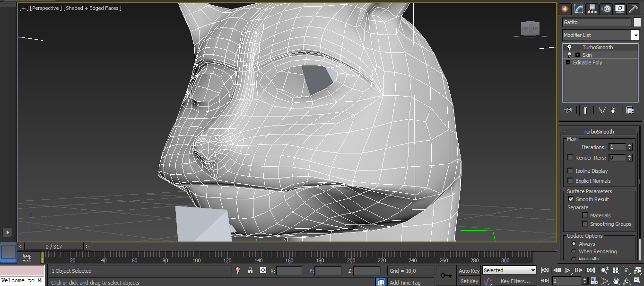
Task: Open the Create command panel tab
Action: (x=564, y=9)
